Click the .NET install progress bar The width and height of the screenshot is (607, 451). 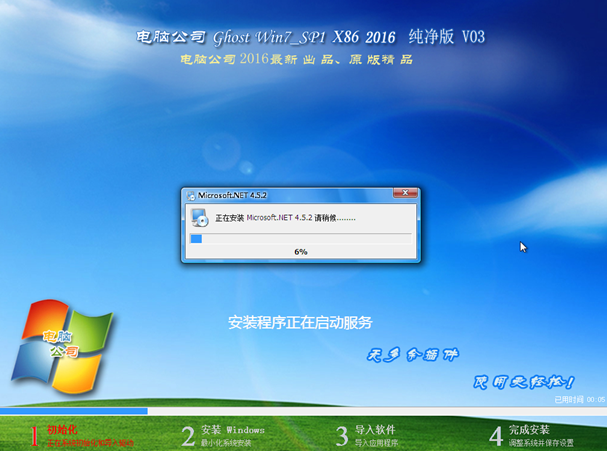tap(301, 239)
